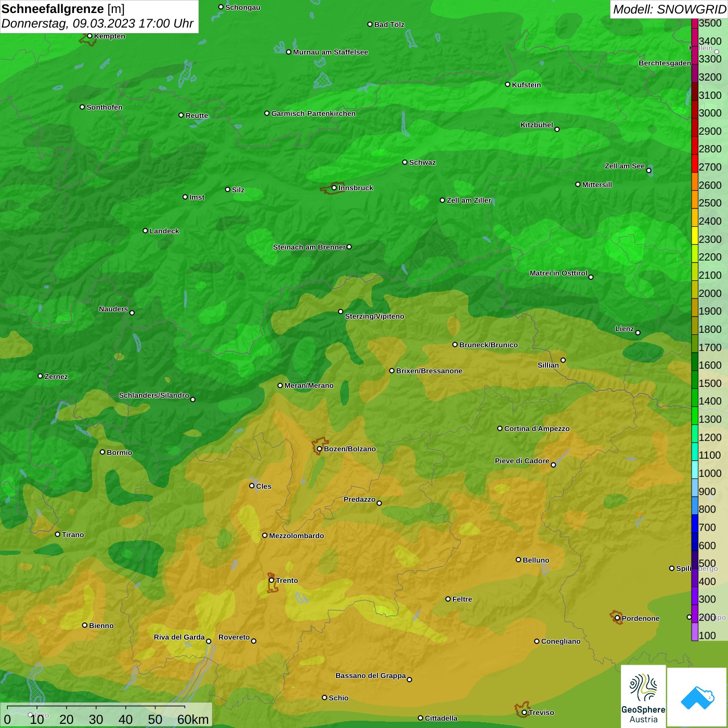The width and height of the screenshot is (728, 728).
Task: Click the 'Sterzing/Vipiteno' label
Action: [374, 316]
